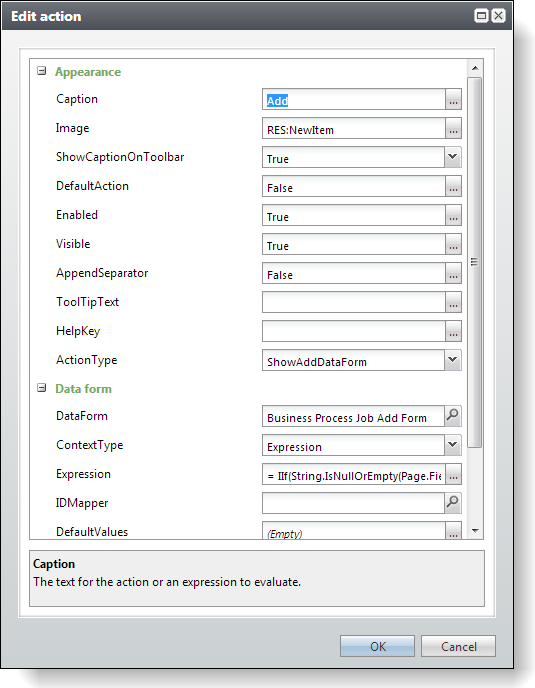Viewport: 535px width, 688px height.
Task: Collapse the Data form section
Action: 42,388
